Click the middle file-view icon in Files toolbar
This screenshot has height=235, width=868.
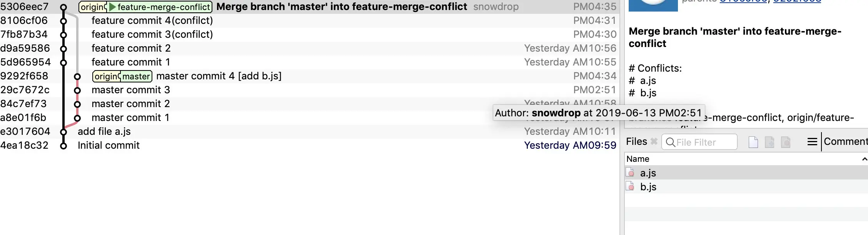tap(770, 142)
